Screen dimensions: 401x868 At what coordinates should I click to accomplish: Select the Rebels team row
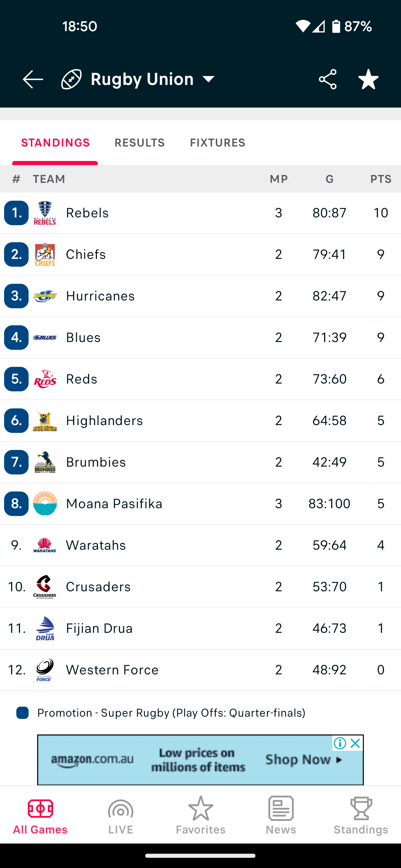(x=200, y=213)
